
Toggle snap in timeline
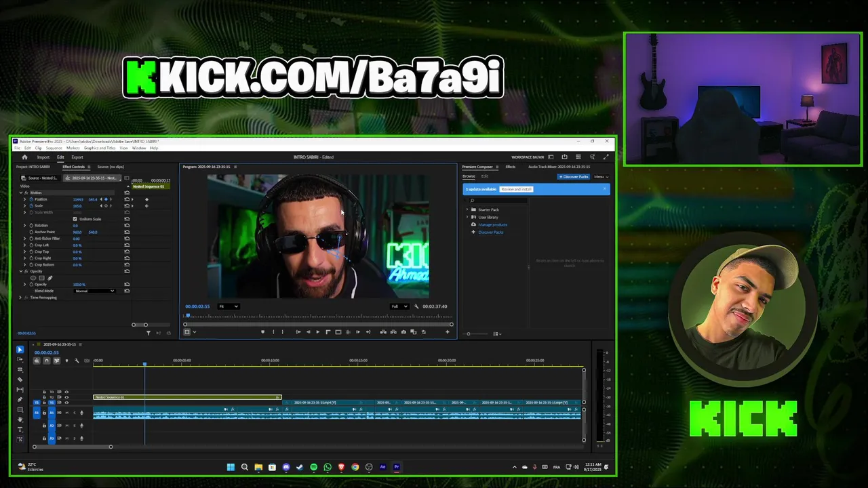tap(47, 361)
